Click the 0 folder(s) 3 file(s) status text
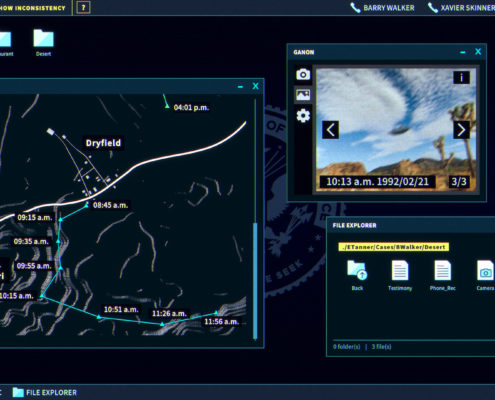 pos(362,347)
